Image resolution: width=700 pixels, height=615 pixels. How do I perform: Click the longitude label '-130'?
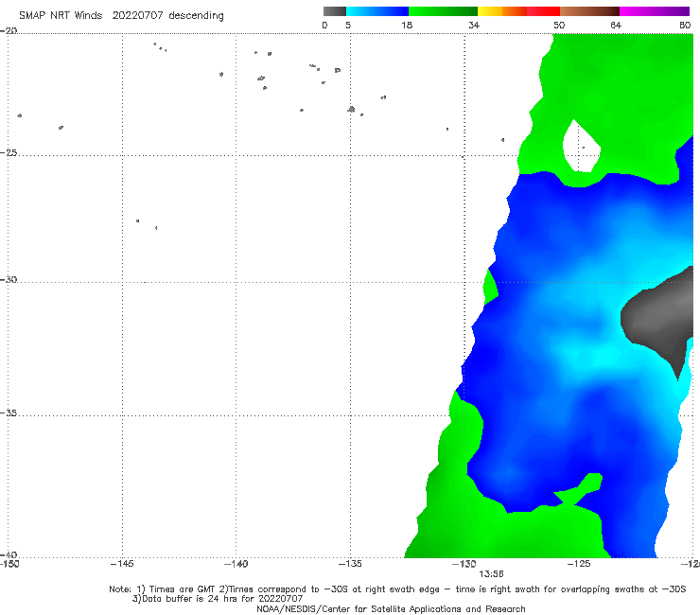pyautogui.click(x=464, y=564)
